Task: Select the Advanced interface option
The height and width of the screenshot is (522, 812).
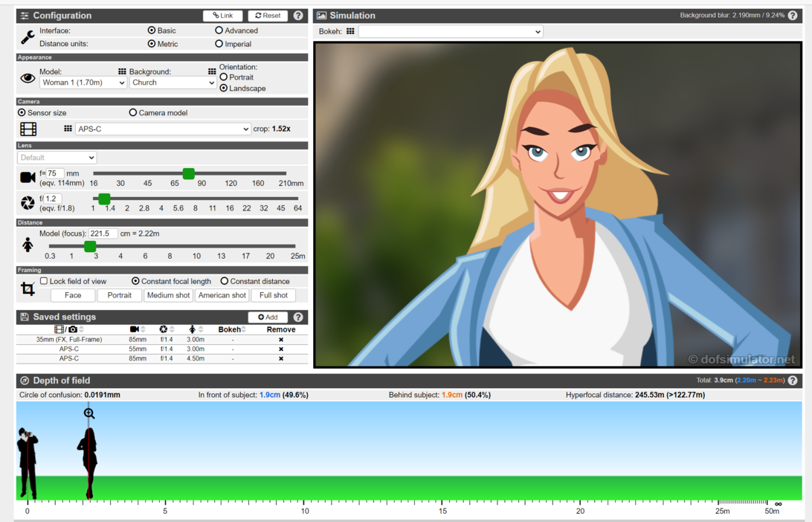Action: (x=219, y=30)
